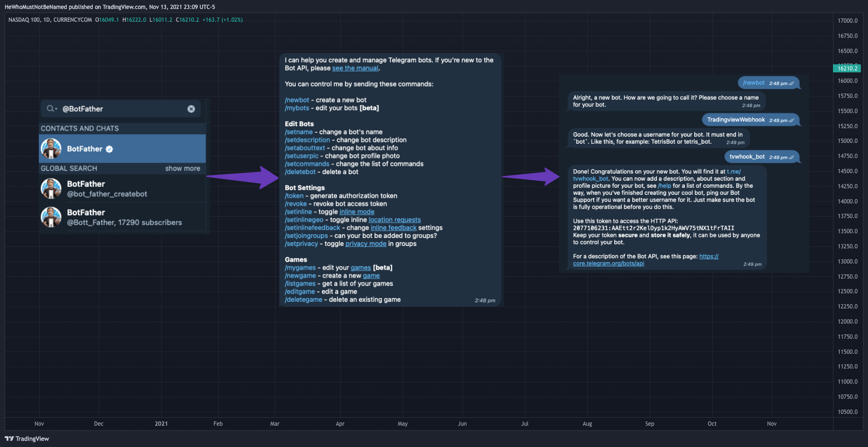The width and height of the screenshot is (868, 447).
Task: Click the "+163.7 (+1.02%)" change value
Action: click(x=222, y=20)
